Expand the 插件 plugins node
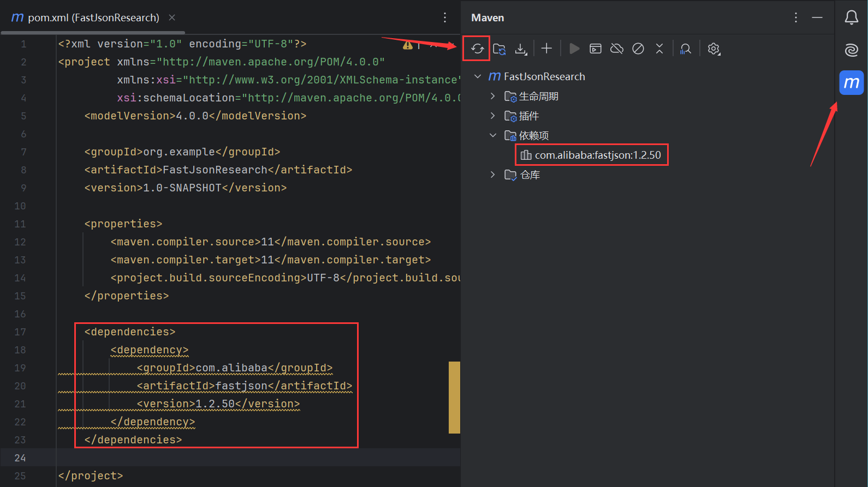This screenshot has height=487, width=868. 493,116
